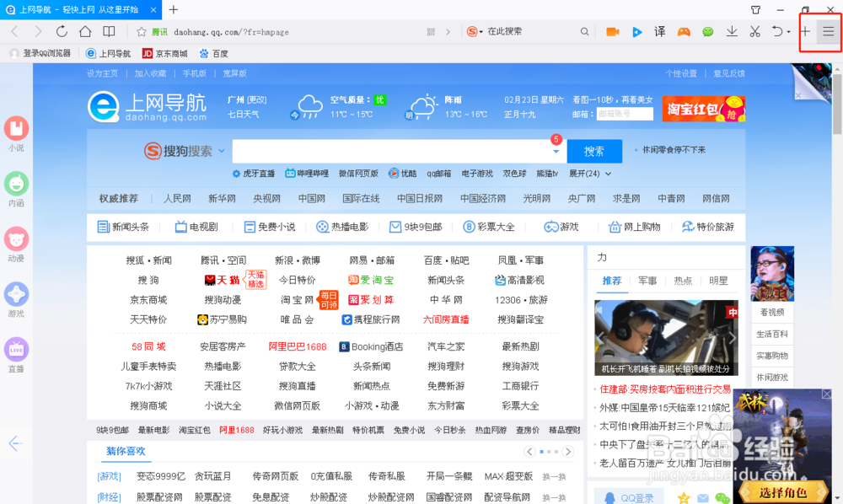
Task: Open the orange video camera tool
Action: [x=612, y=32]
